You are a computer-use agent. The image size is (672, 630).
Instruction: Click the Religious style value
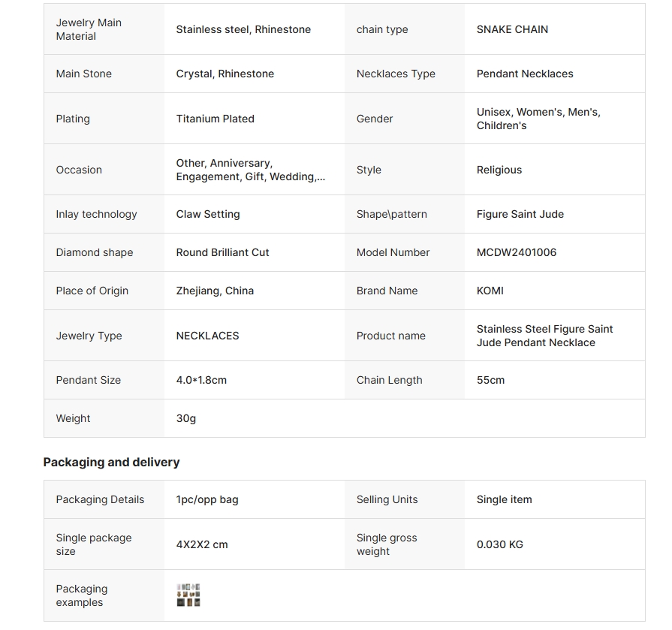coord(499,170)
